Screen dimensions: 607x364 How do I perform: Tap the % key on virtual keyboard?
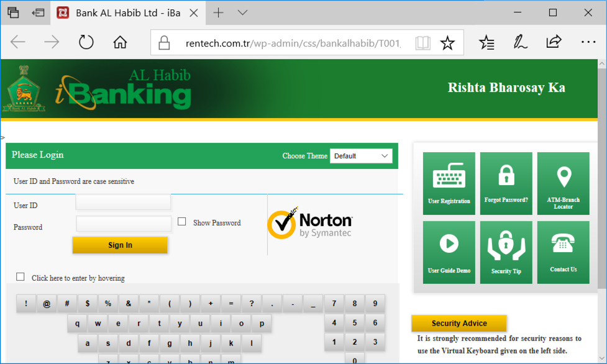tap(108, 304)
